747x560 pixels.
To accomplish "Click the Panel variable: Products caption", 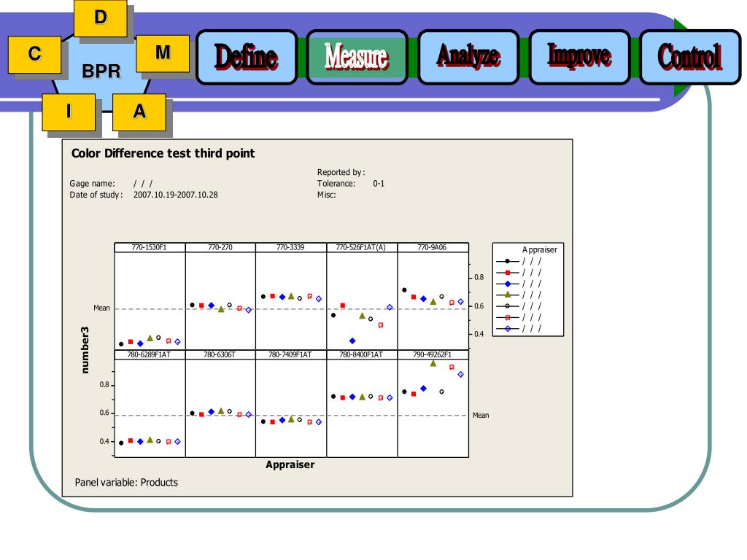I will click(126, 483).
